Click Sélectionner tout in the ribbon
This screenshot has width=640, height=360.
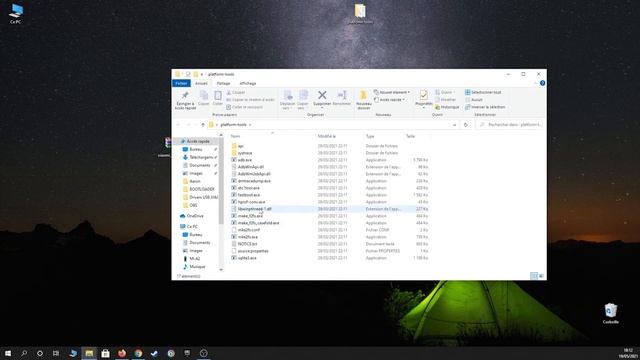coord(483,93)
